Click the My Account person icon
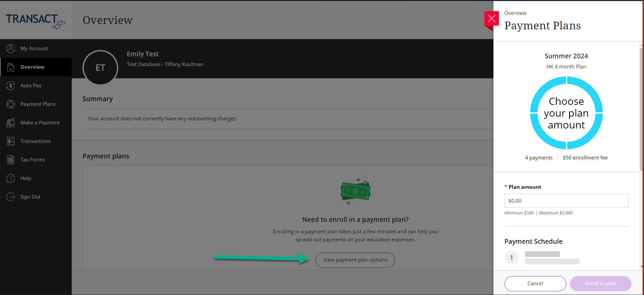 point(11,49)
